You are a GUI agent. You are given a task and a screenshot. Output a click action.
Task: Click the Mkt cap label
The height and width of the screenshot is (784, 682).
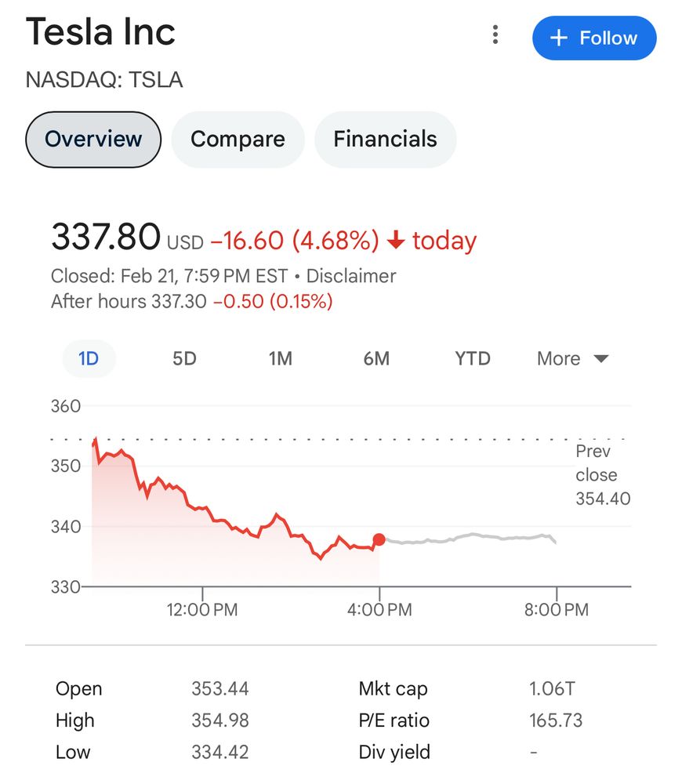click(393, 689)
